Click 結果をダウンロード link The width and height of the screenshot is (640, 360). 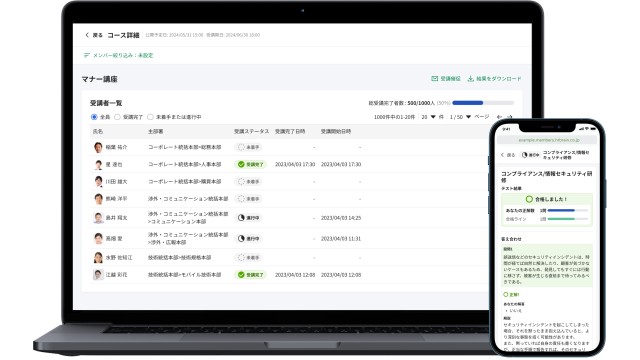tap(494, 78)
